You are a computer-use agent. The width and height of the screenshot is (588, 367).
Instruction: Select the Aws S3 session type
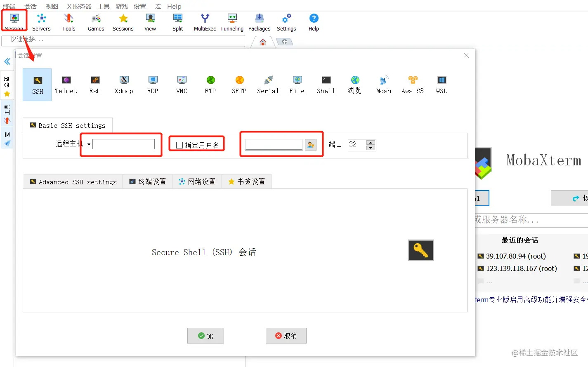coord(413,85)
